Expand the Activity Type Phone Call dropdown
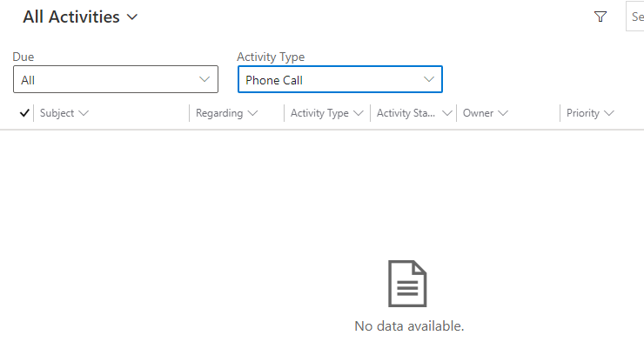The image size is (644, 342). (x=340, y=79)
